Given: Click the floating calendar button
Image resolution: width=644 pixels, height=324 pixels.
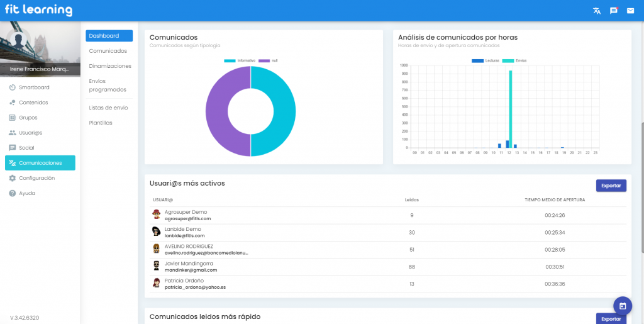Looking at the screenshot, I should click(x=622, y=306).
